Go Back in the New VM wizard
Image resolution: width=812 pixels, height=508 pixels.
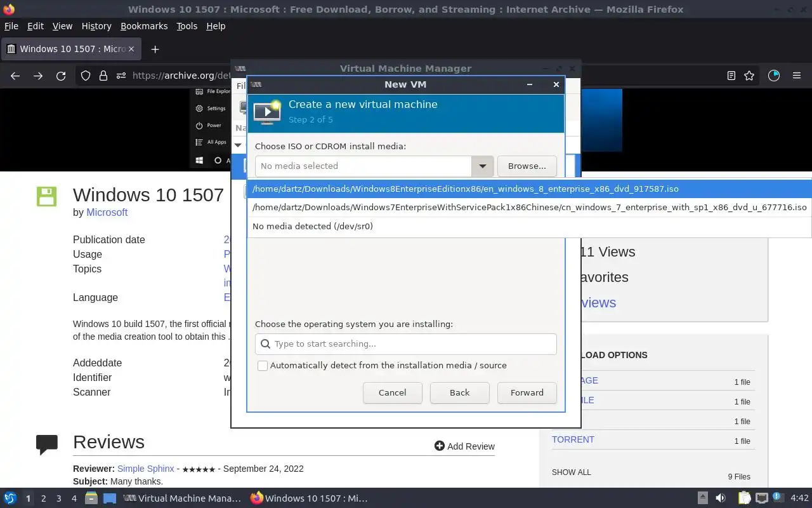pos(459,392)
